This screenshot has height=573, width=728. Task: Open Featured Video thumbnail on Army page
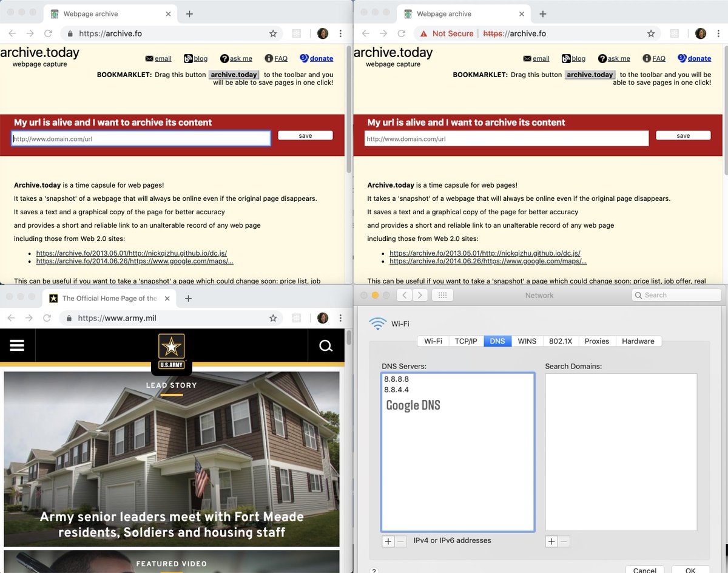tap(172, 561)
